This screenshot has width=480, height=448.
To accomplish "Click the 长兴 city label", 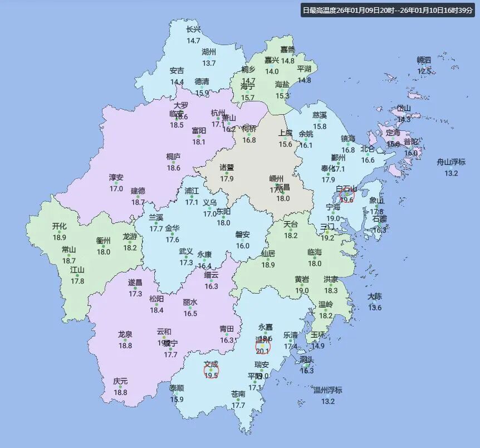I will tap(193, 30).
